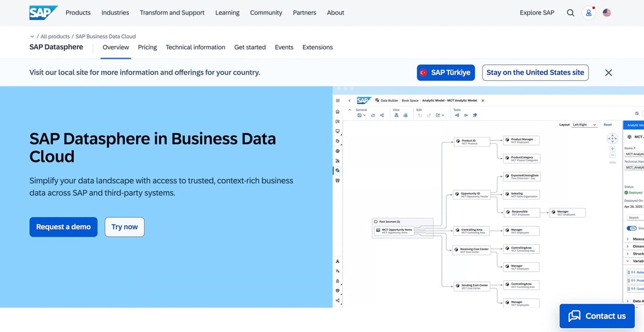This screenshot has height=332, width=644.
Task: Open the user profile icon in the header
Action: point(589,13)
